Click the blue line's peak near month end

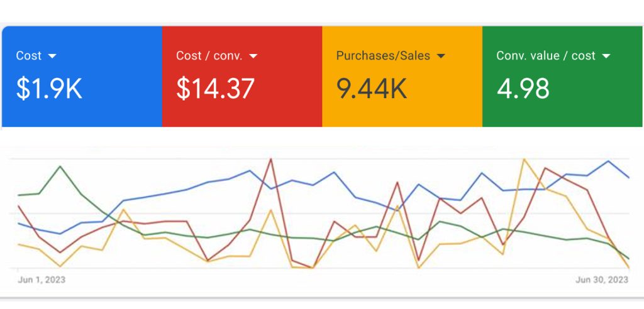coord(608,161)
